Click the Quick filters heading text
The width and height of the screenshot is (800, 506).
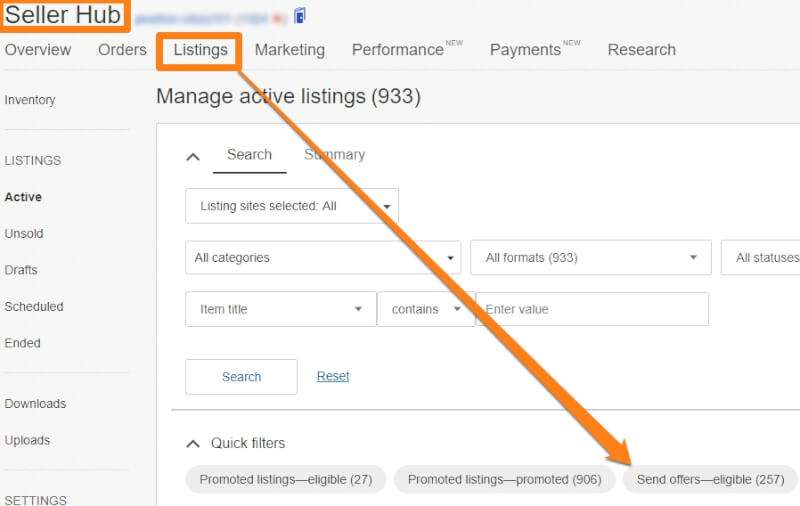[x=248, y=443]
